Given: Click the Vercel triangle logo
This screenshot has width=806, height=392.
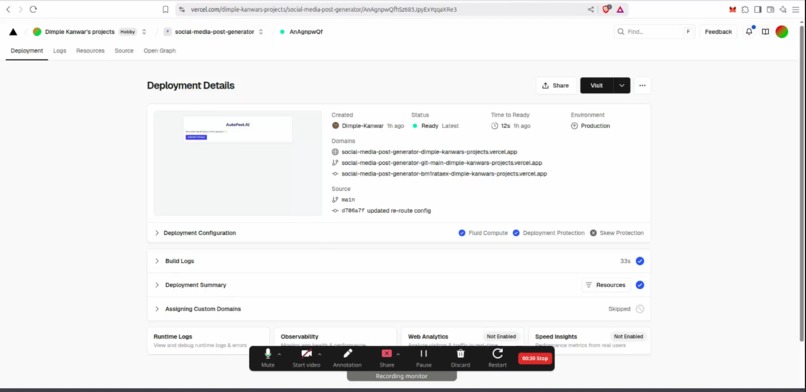Looking at the screenshot, I should tap(13, 32).
